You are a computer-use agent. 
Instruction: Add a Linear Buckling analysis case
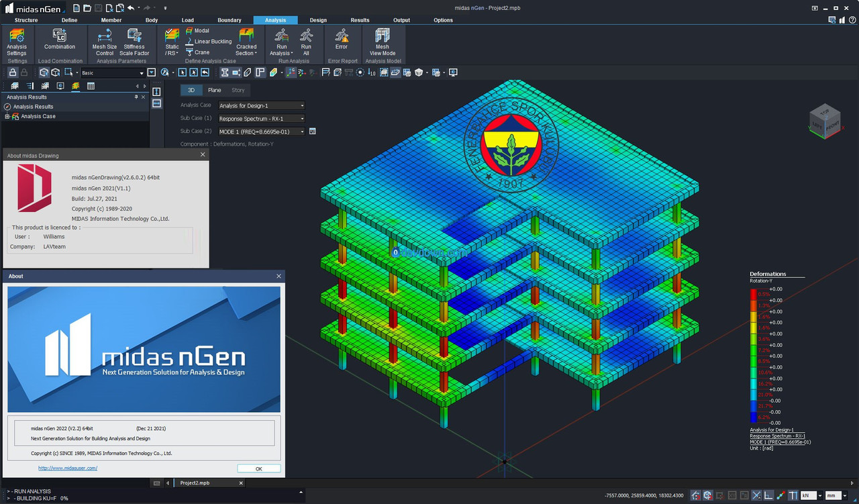[x=208, y=42]
